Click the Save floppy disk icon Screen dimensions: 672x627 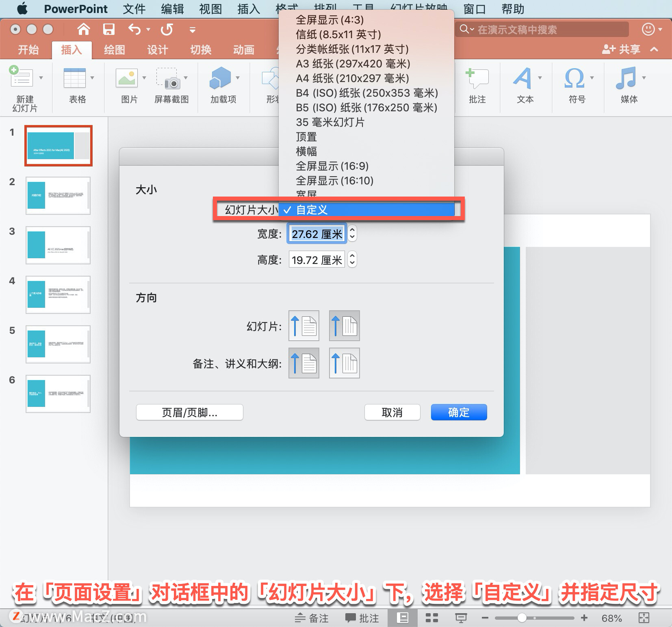click(x=108, y=29)
